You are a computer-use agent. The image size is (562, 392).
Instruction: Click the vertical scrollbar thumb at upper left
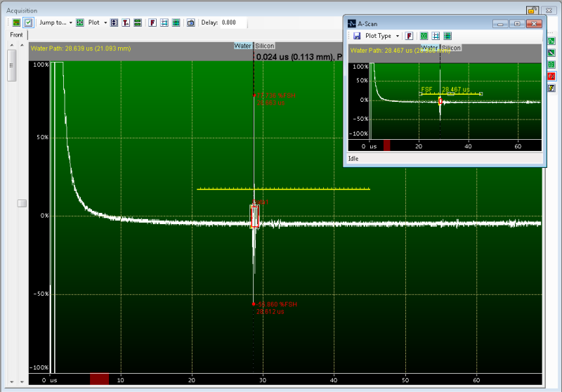pos(12,65)
